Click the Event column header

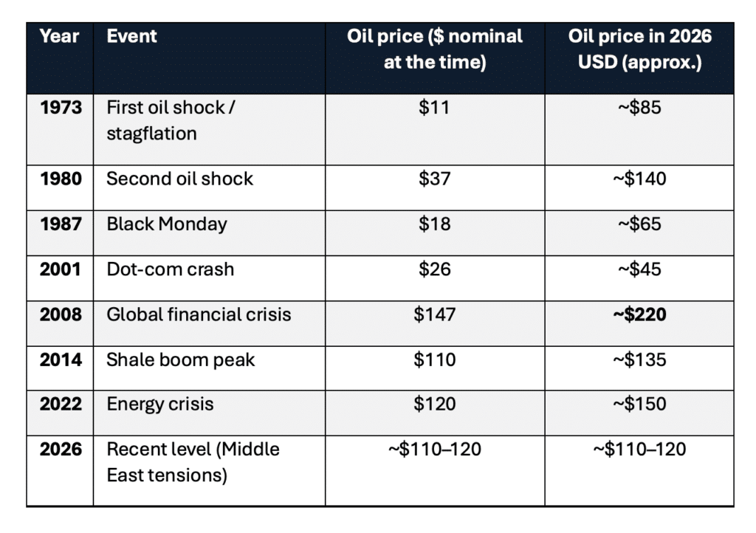[x=132, y=36]
